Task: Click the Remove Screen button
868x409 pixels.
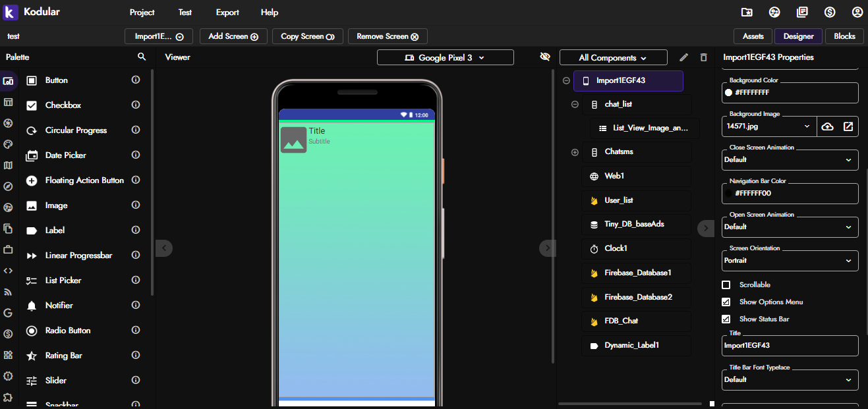Action: click(388, 36)
